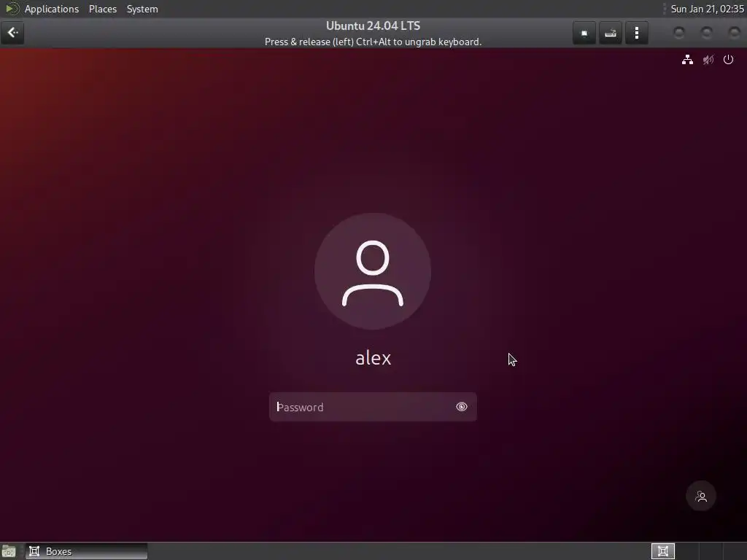Show password with the eye icon
Viewport: 747px width, 560px height.
[x=462, y=407]
